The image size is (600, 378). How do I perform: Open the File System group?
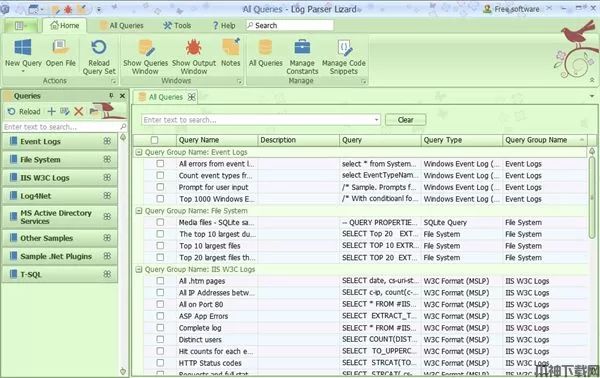pos(60,159)
